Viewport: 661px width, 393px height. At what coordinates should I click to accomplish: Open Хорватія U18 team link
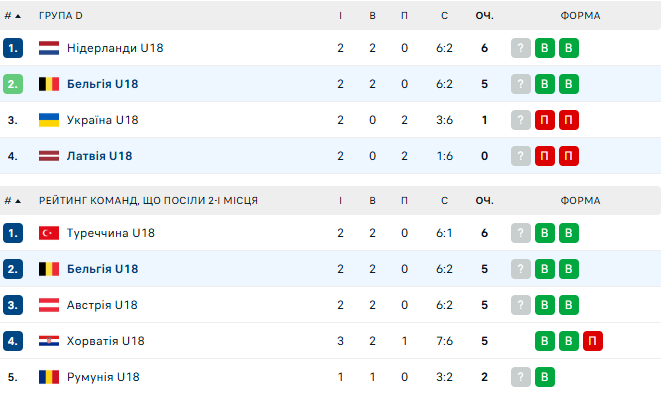tap(105, 341)
